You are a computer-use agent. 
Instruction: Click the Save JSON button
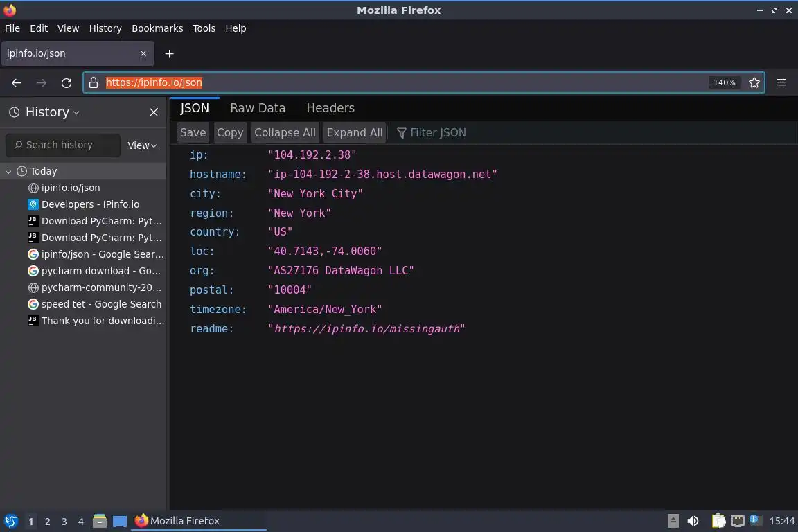(193, 133)
